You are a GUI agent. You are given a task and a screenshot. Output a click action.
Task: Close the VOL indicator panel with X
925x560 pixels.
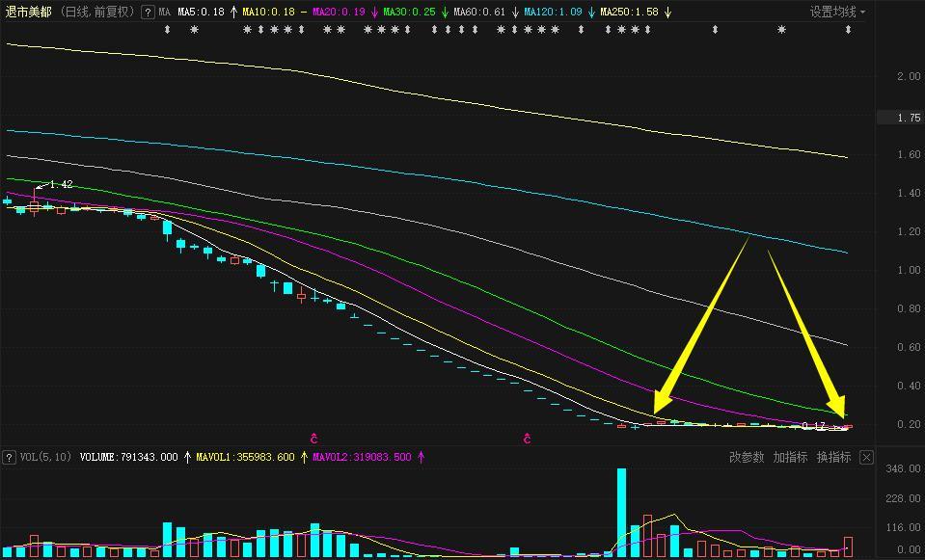tap(866, 457)
